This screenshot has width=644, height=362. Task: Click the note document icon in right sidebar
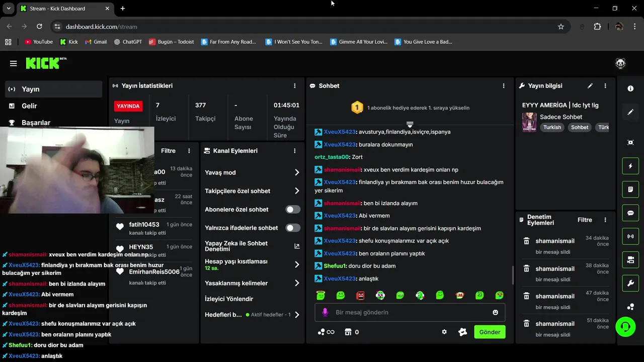(x=630, y=190)
